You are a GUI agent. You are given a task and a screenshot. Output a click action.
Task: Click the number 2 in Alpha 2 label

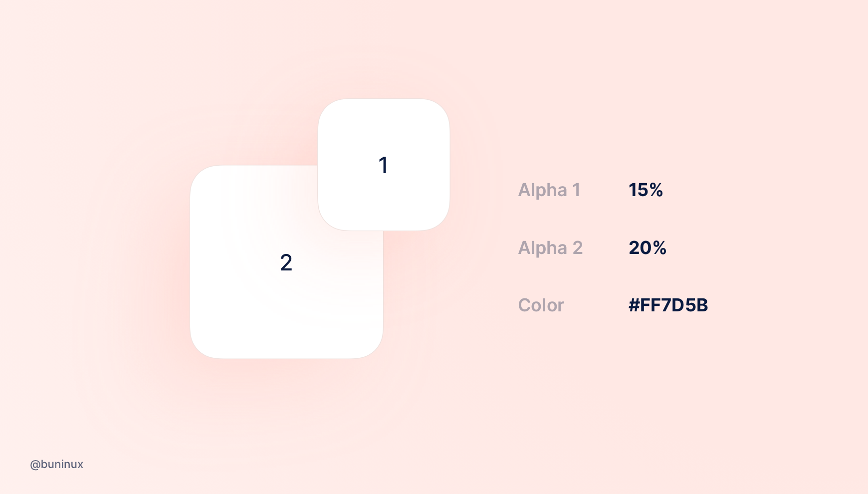tap(577, 248)
